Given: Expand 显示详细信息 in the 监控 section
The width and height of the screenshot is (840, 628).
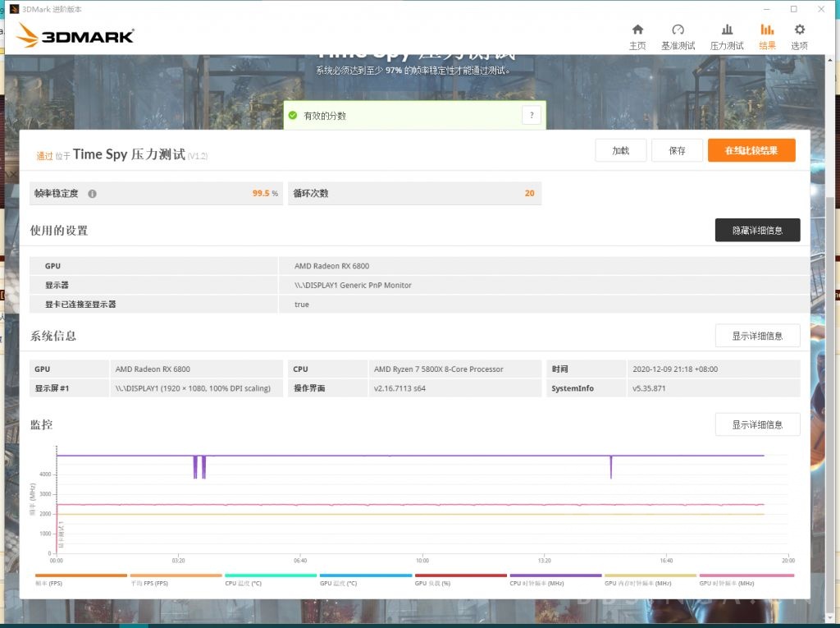Looking at the screenshot, I should click(x=757, y=424).
